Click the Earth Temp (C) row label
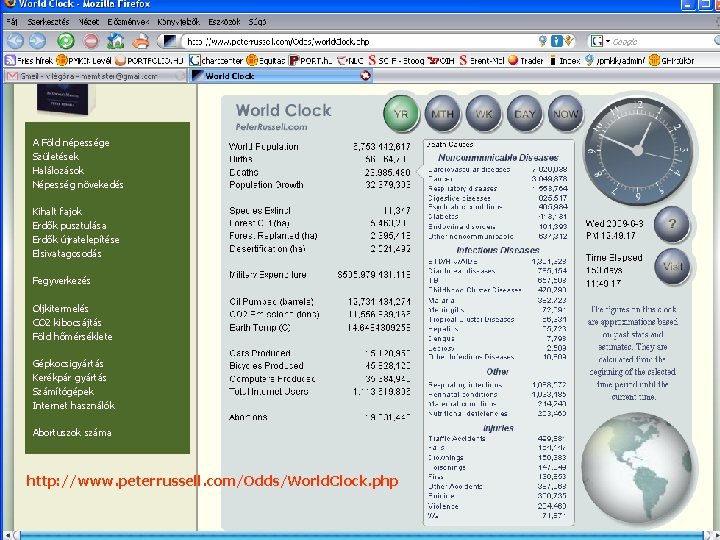720x540 pixels. click(x=260, y=328)
